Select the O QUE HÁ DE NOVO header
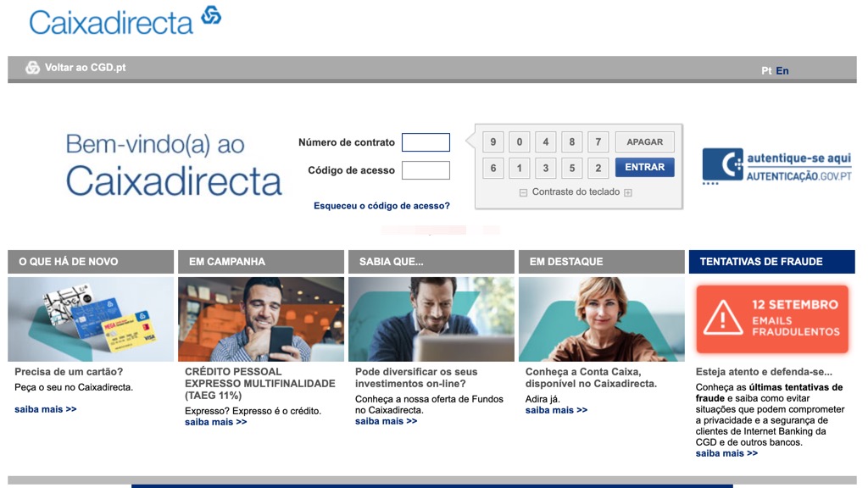 click(91, 262)
